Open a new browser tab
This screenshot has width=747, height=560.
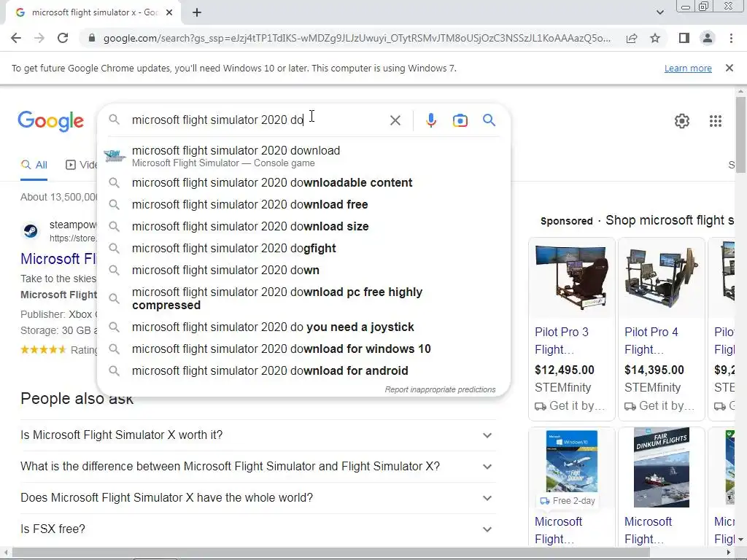pyautogui.click(x=197, y=13)
